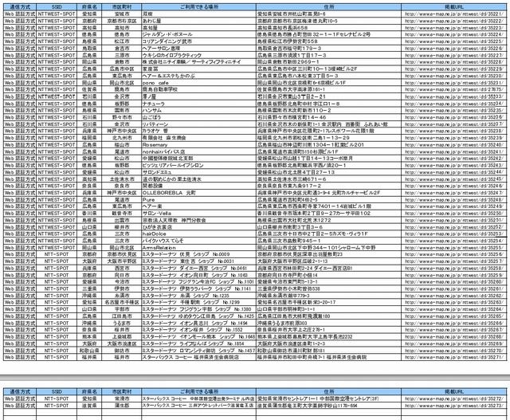Open the URL ending in 35273
This screenshot has height=420, width=510.
pyautogui.click(x=454, y=406)
